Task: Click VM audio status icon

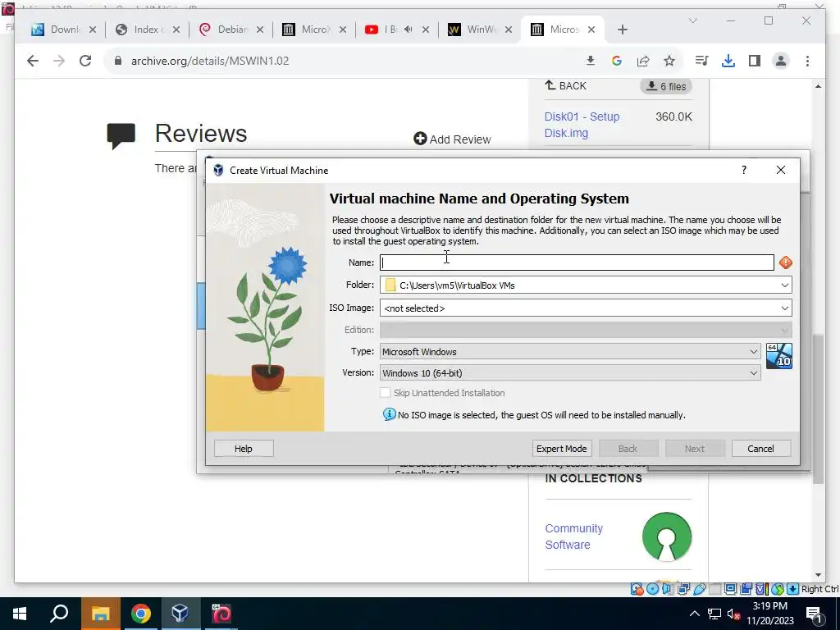Action: coord(667,589)
